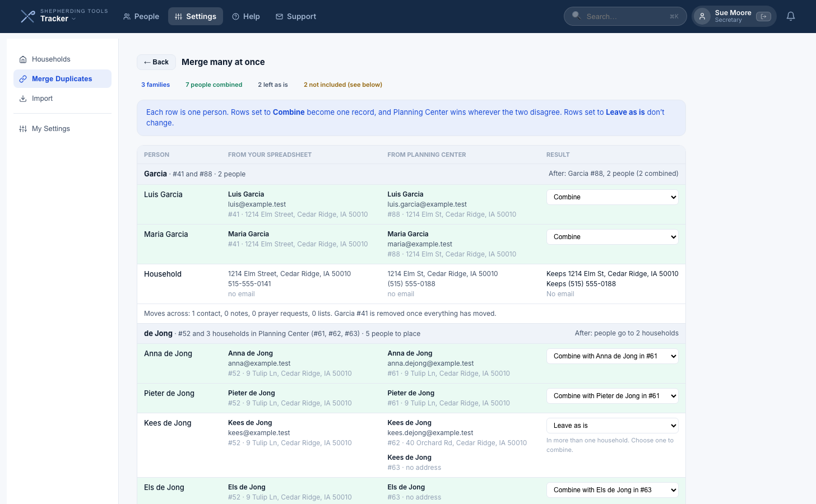The height and width of the screenshot is (504, 816).
Task: Click the '2 left as is' summary chip
Action: click(273, 85)
